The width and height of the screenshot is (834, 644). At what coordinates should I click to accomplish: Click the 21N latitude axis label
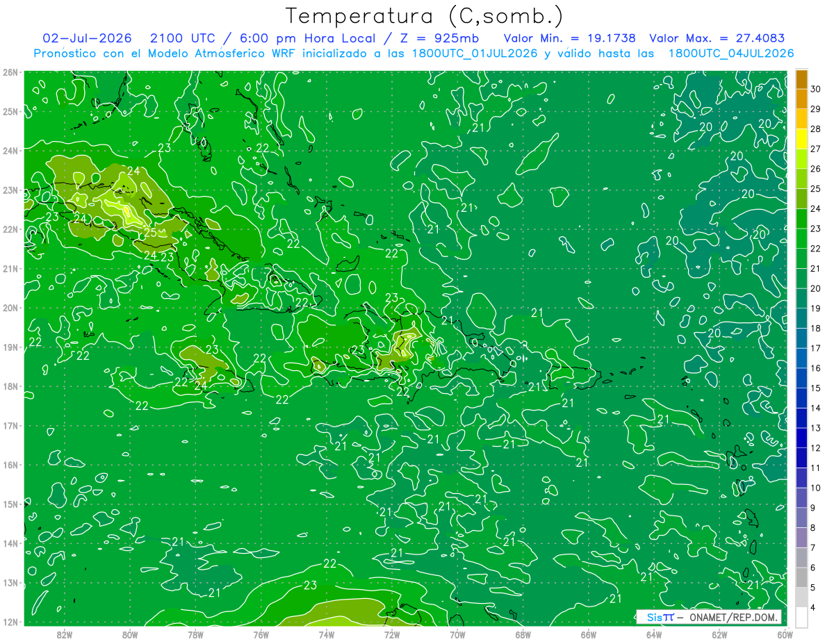(x=10, y=268)
